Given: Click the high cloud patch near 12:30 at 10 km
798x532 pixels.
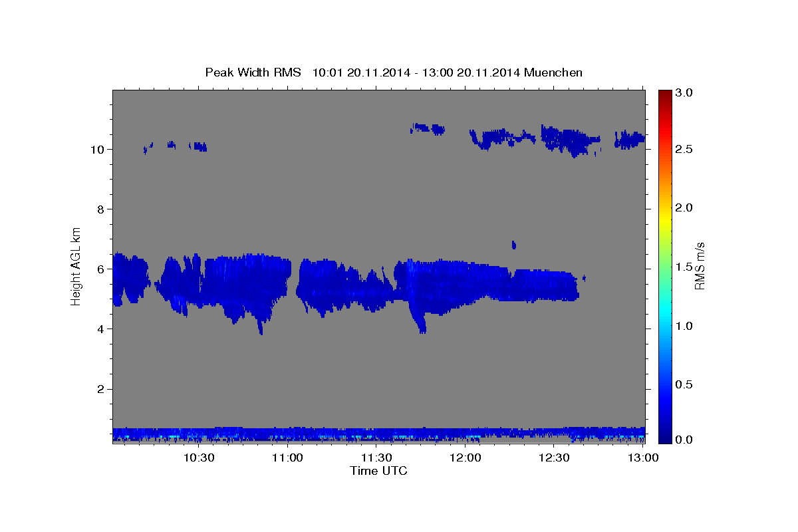Looking at the screenshot, I should click(x=569, y=140).
